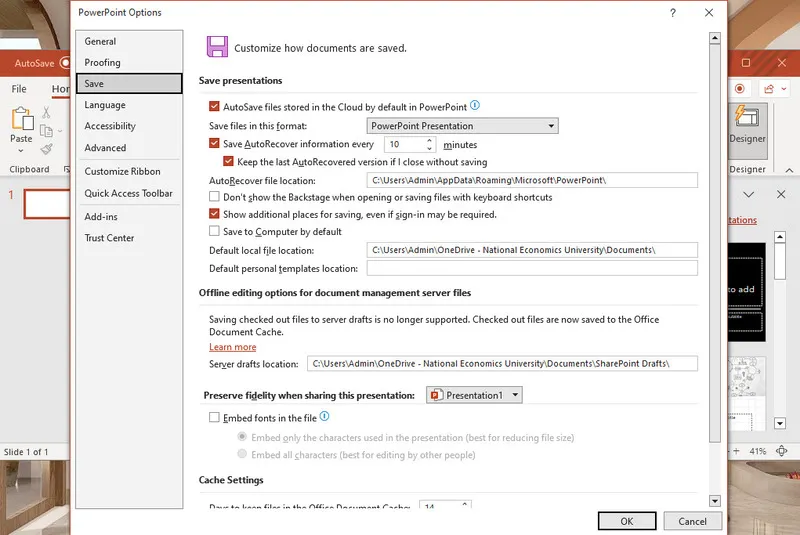Enable Save to Computer by default
800x535 pixels.
pyautogui.click(x=214, y=232)
